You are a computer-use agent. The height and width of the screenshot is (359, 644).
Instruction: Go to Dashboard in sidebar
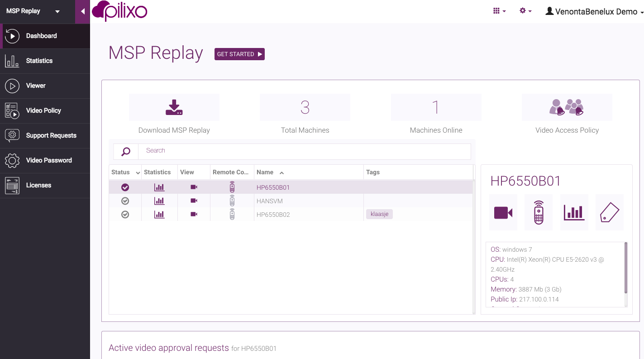tap(45, 36)
